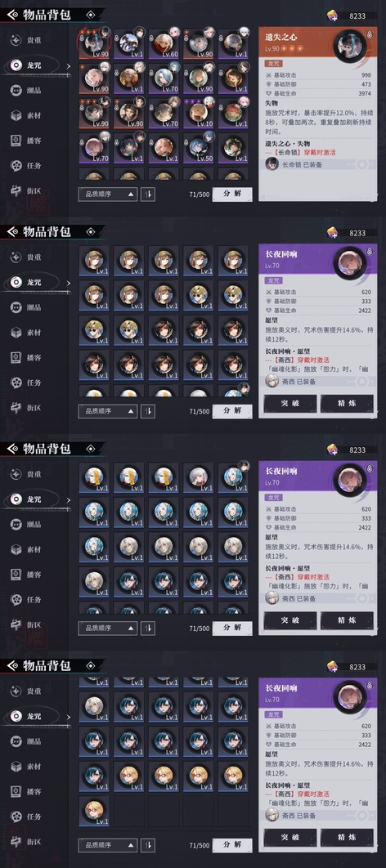This screenshot has height=868, width=386.
Task: Open the 品质顺序 dropdown in topmost panel
Action: [x=107, y=195]
